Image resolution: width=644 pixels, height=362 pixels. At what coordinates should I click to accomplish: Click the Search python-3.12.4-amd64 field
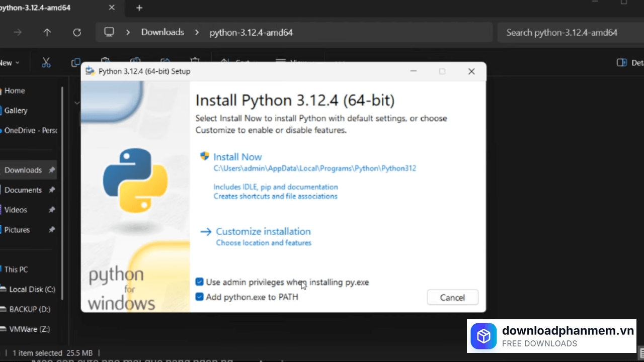569,33
